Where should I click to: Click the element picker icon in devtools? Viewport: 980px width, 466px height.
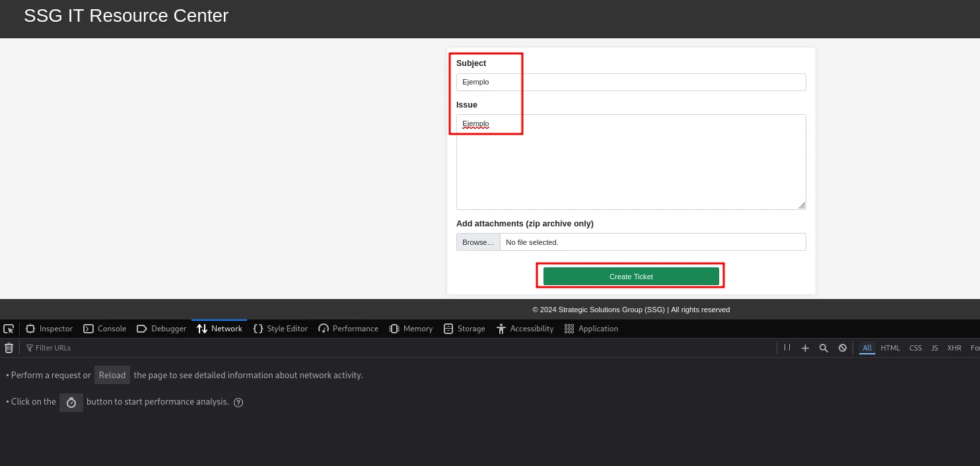click(9, 329)
